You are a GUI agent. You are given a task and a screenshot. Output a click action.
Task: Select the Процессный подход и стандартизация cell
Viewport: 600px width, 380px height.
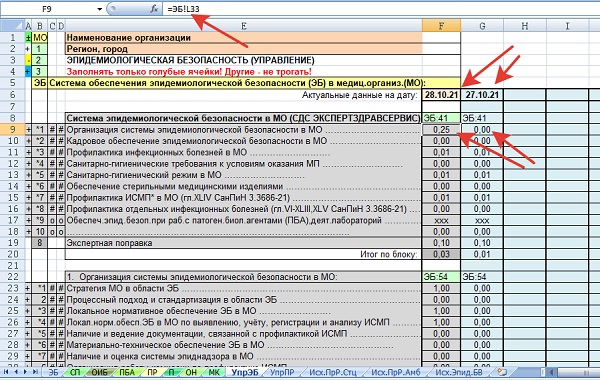pos(243,300)
